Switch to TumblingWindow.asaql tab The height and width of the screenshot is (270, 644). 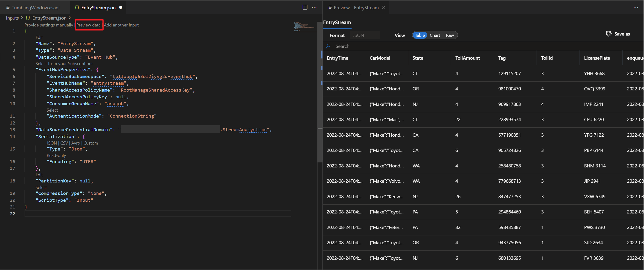[x=35, y=7]
